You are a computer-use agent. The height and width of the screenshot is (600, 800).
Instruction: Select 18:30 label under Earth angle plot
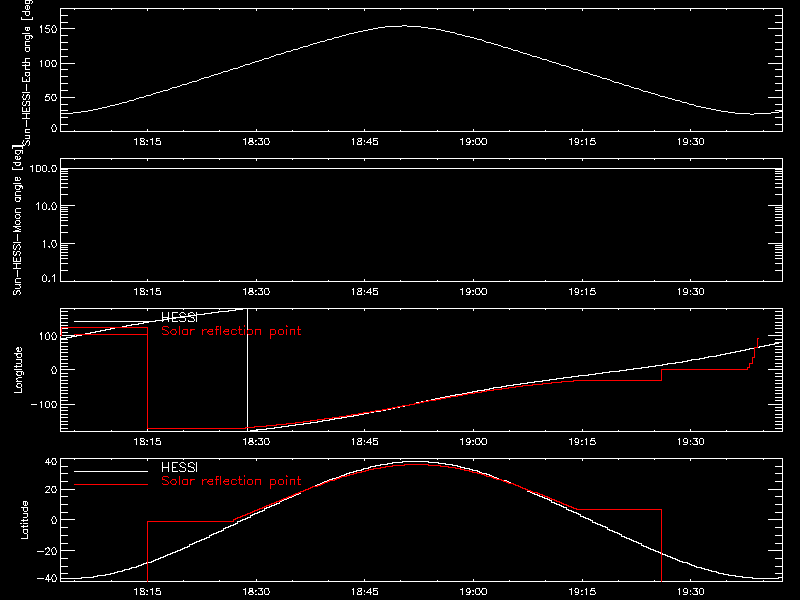click(x=256, y=142)
